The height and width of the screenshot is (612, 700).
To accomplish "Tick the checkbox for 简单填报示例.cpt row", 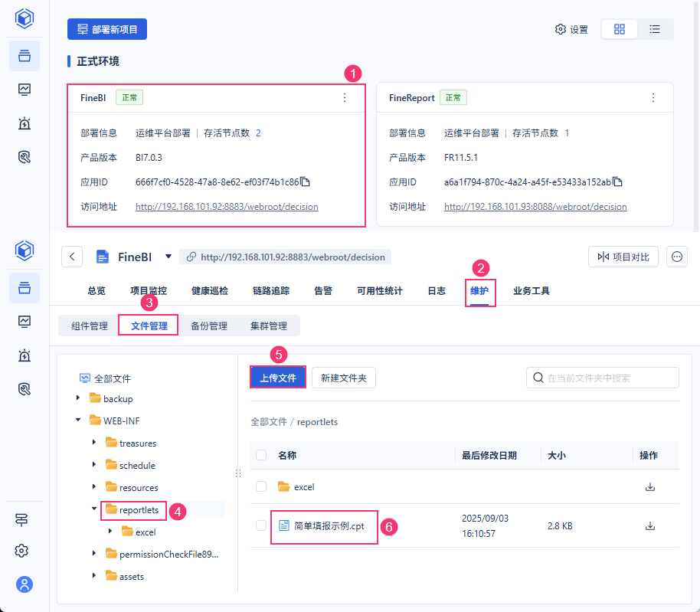I will pos(261,525).
